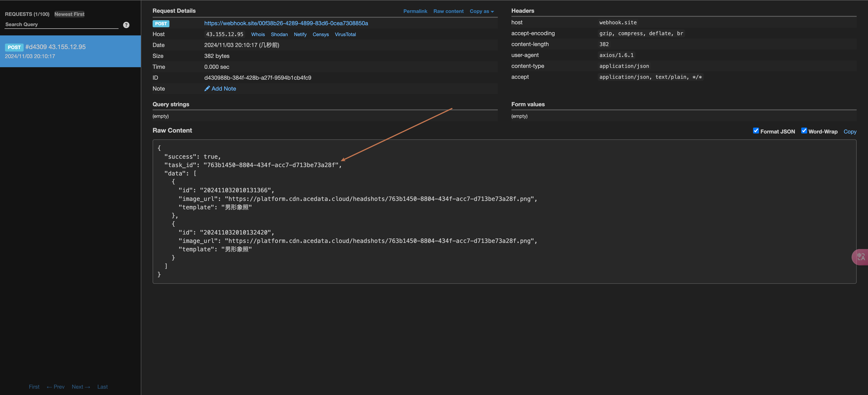Click the help question mark icon
The height and width of the screenshot is (395, 868).
click(126, 25)
